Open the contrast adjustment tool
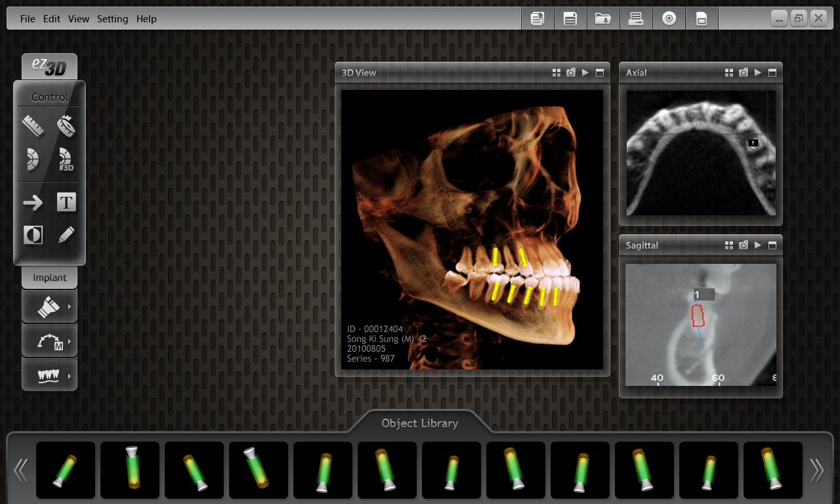 pos(33,235)
